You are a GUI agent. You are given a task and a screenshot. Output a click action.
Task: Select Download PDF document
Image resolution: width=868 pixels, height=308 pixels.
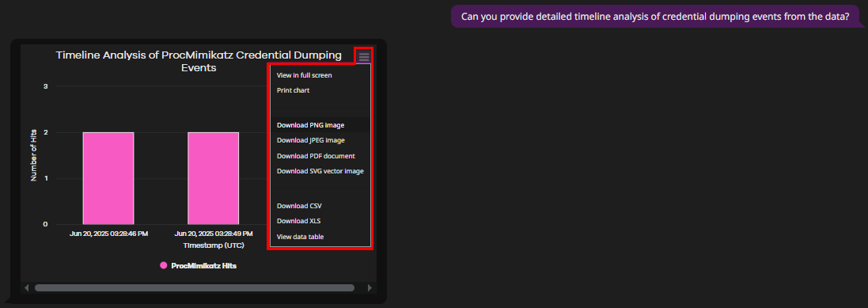316,156
